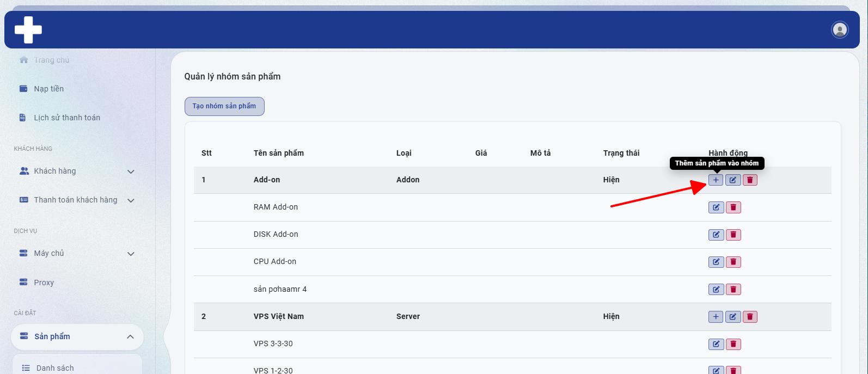Click the plus icon for Add-on group
868x374 pixels.
click(716, 180)
